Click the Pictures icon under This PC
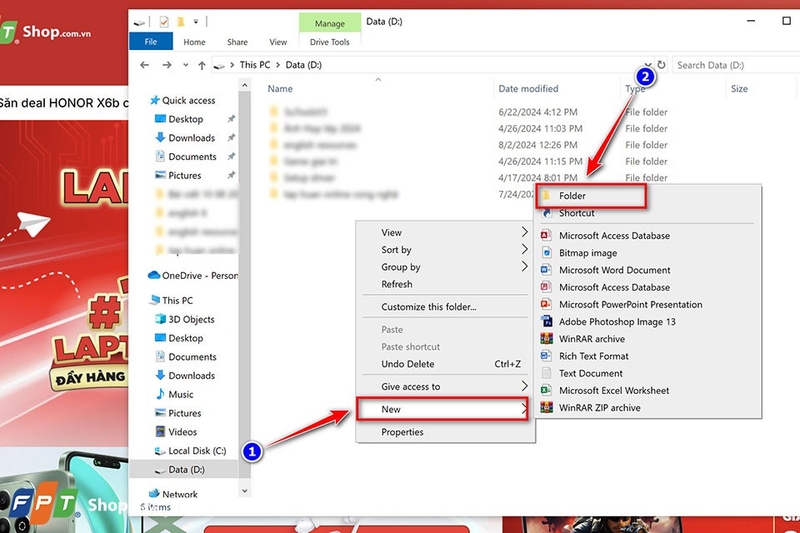Image resolution: width=800 pixels, height=533 pixels. 160,413
